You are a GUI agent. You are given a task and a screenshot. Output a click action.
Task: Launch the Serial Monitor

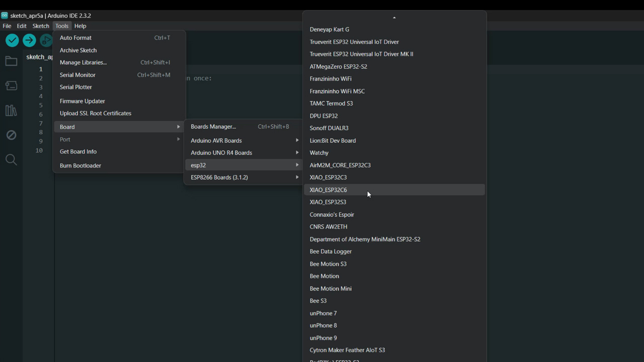(119, 75)
